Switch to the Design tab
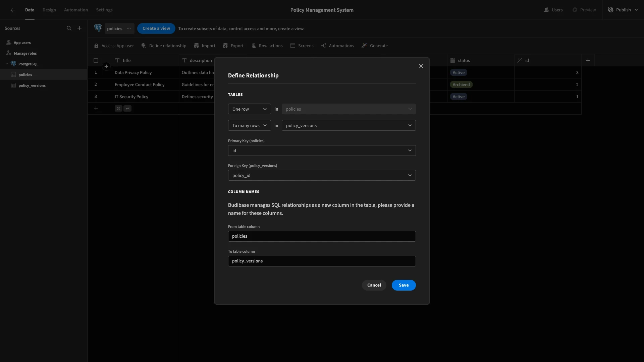 point(49,10)
